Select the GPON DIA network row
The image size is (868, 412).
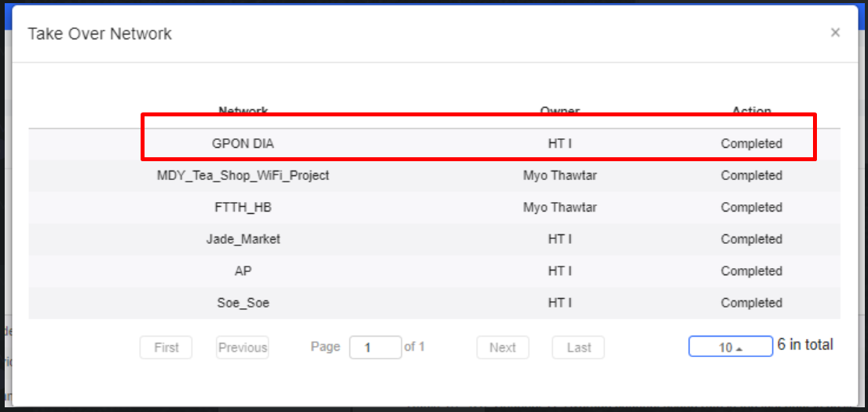pyautogui.click(x=243, y=144)
